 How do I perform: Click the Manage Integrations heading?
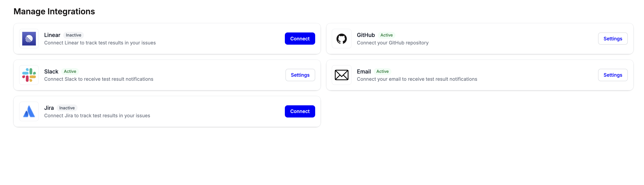pyautogui.click(x=54, y=12)
